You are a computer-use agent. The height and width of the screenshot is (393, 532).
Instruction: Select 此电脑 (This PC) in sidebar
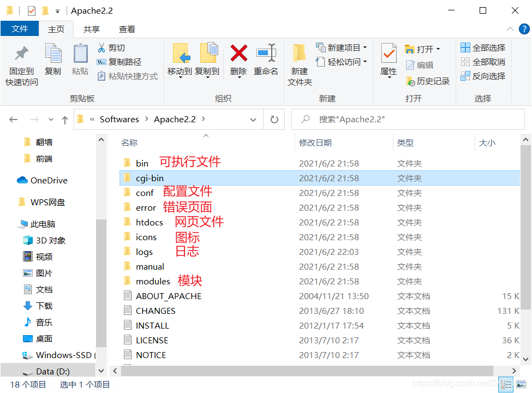37,224
